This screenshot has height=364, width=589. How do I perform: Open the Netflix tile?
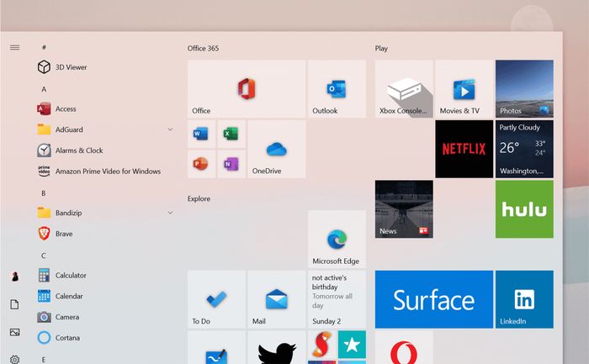(x=464, y=149)
